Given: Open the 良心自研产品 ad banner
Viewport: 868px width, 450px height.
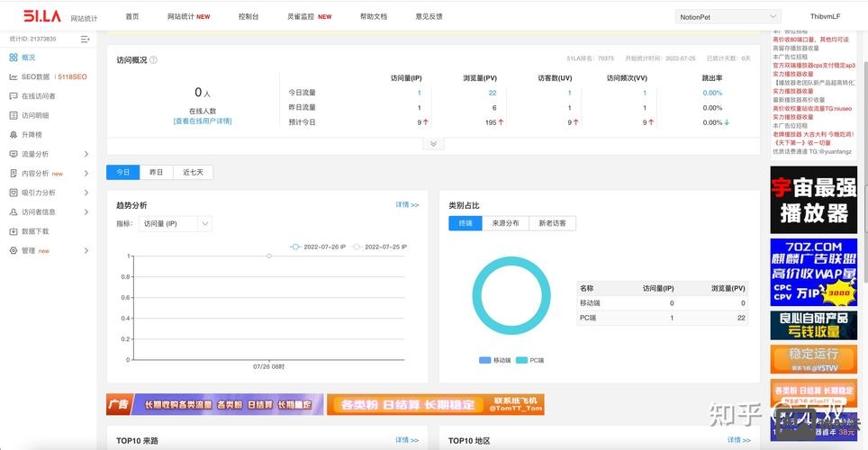Looking at the screenshot, I should 814,326.
